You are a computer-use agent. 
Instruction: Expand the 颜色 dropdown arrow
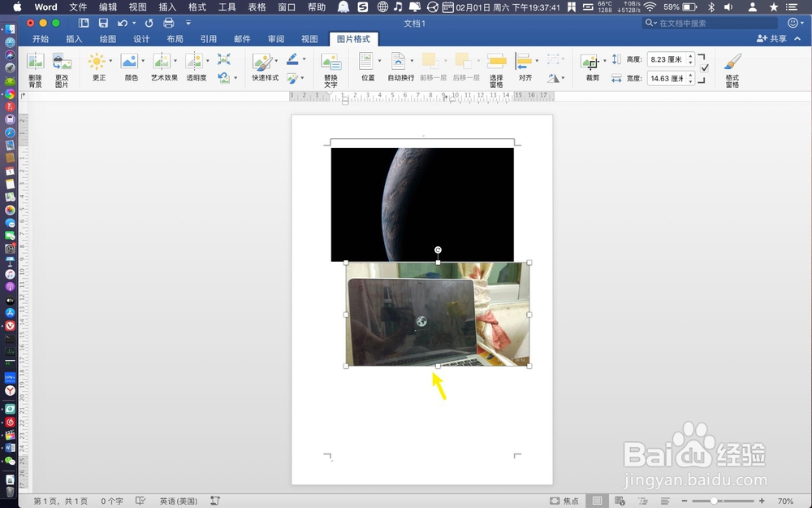[x=142, y=61]
